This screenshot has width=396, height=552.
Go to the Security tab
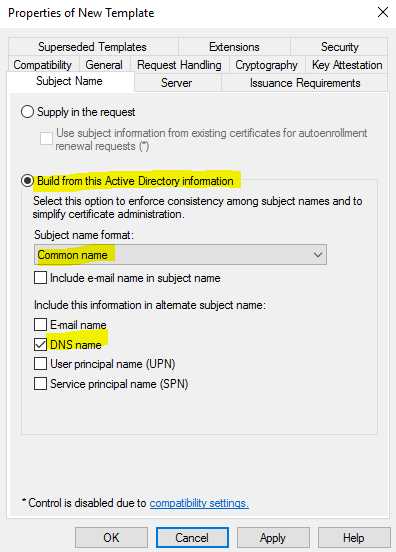(339, 46)
